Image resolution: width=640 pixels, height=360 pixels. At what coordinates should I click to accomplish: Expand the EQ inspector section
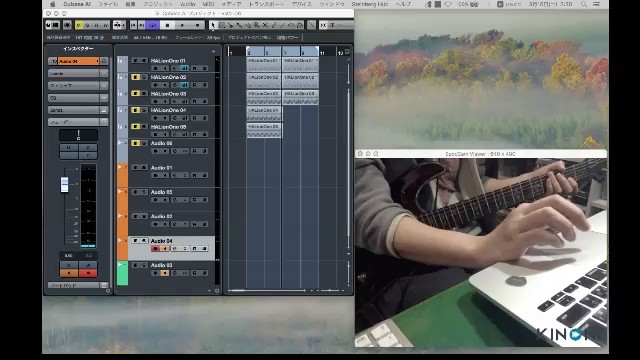point(78,98)
